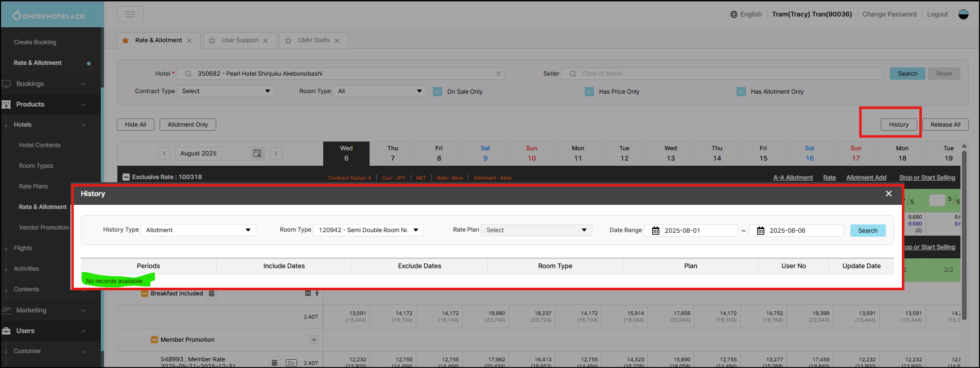
Task: Go to previous month with left arrow
Action: [164, 153]
